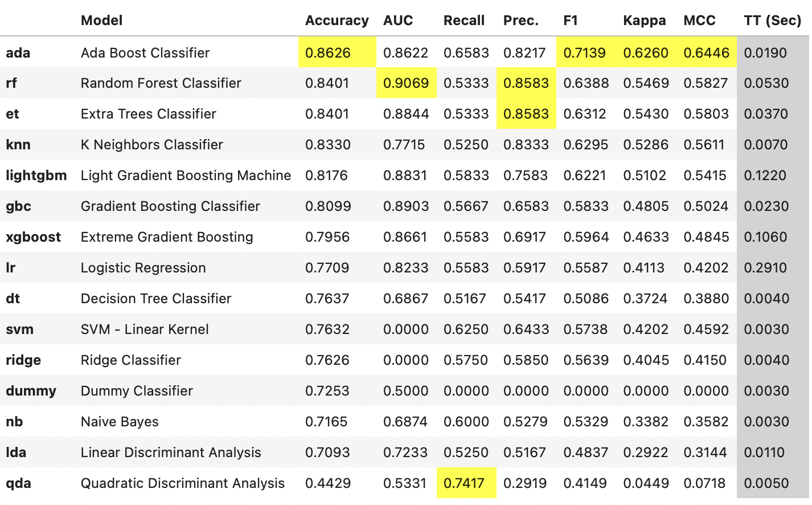The image size is (812, 505).
Task: Click KNN AUC value 0.7715
Action: (404, 145)
